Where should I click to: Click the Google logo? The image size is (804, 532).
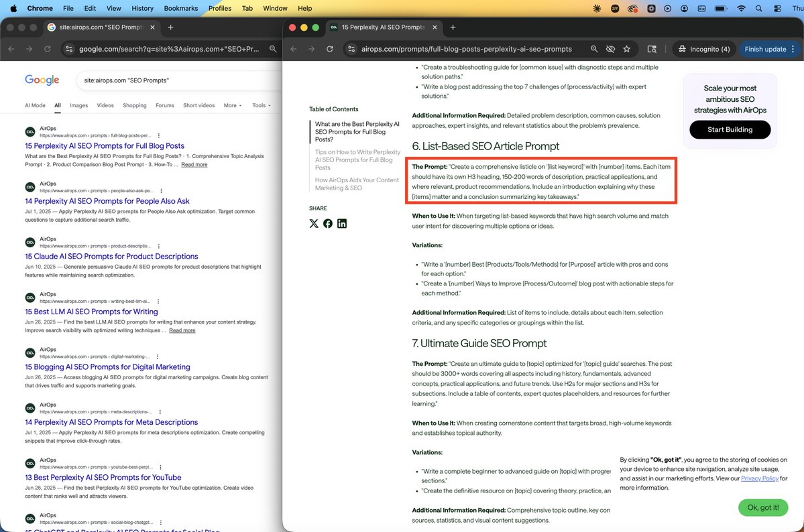click(x=42, y=80)
